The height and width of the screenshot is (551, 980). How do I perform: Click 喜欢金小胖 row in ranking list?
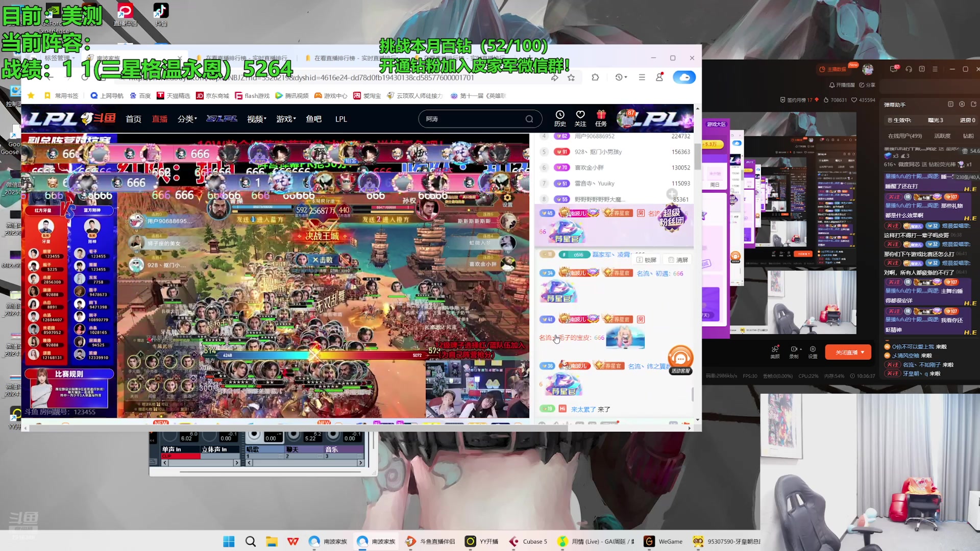tap(615, 167)
